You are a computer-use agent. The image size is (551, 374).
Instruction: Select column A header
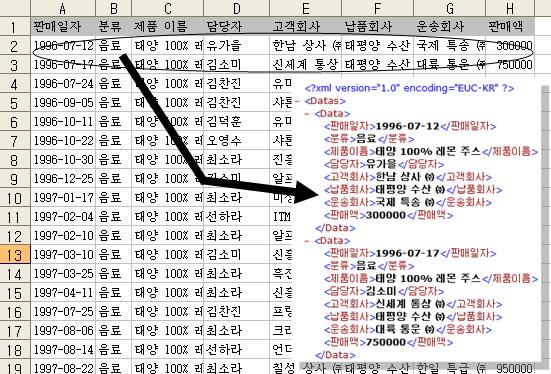click(x=63, y=8)
